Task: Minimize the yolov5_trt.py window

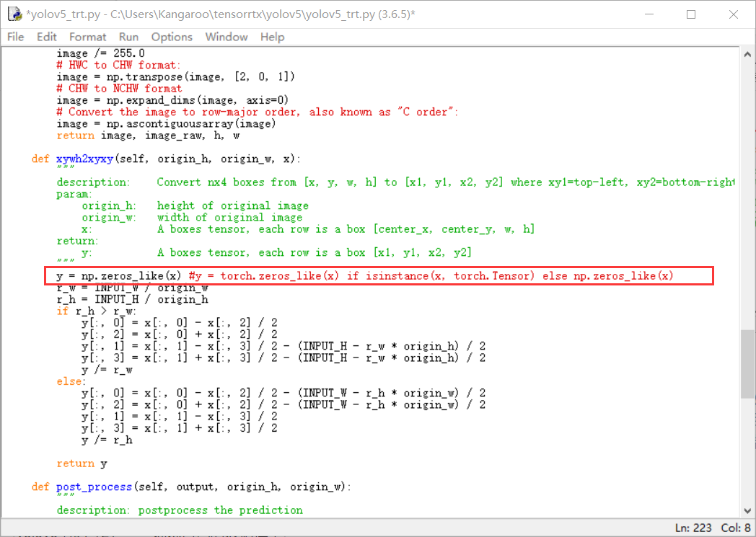Action: click(x=649, y=14)
